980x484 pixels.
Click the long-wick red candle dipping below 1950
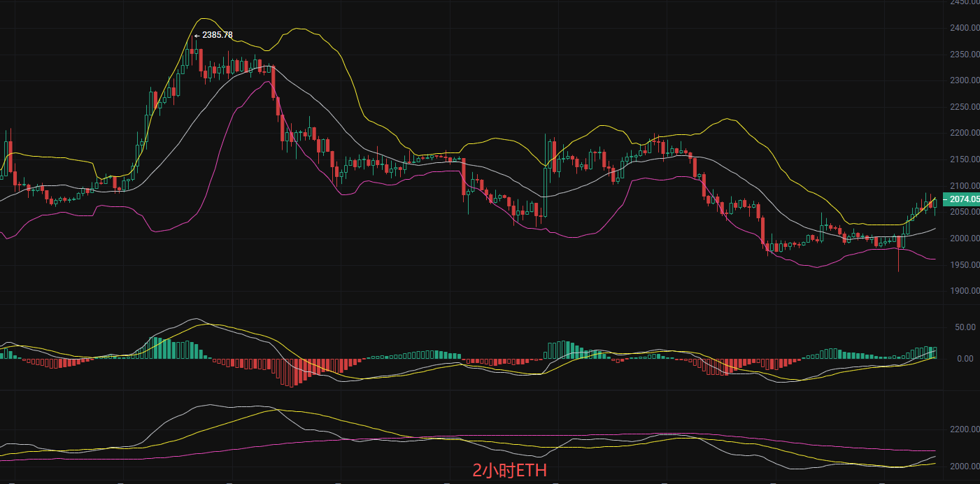tap(899, 246)
